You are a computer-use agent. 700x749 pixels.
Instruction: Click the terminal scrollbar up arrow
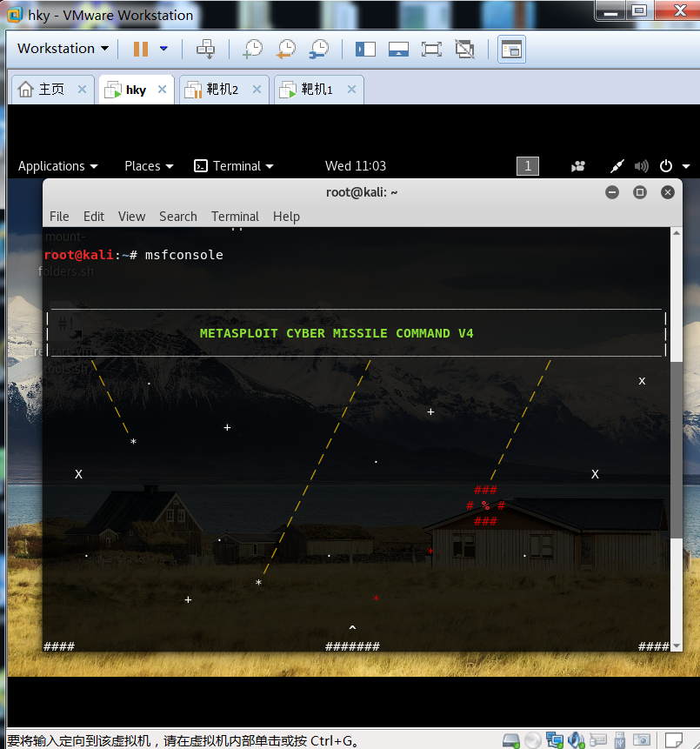tap(677, 233)
